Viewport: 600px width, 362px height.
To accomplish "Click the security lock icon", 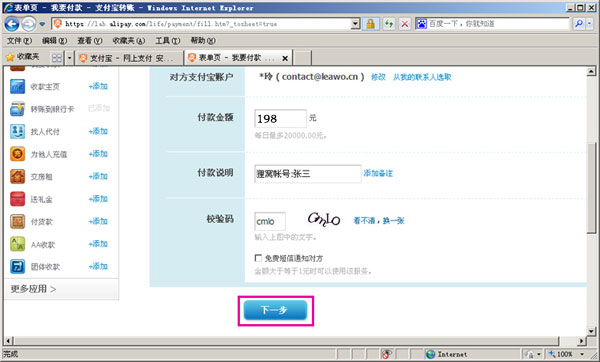I will (x=370, y=24).
